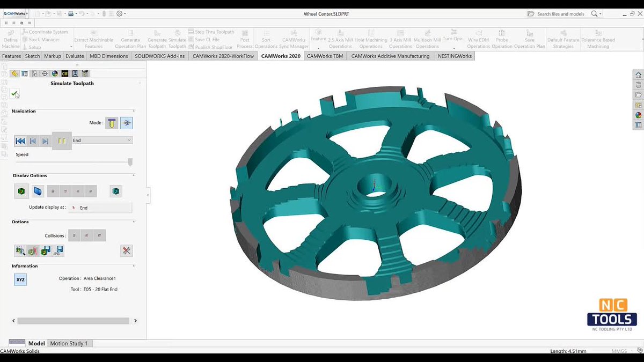
Task: Open the Options gear icon in title bar
Action: tap(119, 13)
